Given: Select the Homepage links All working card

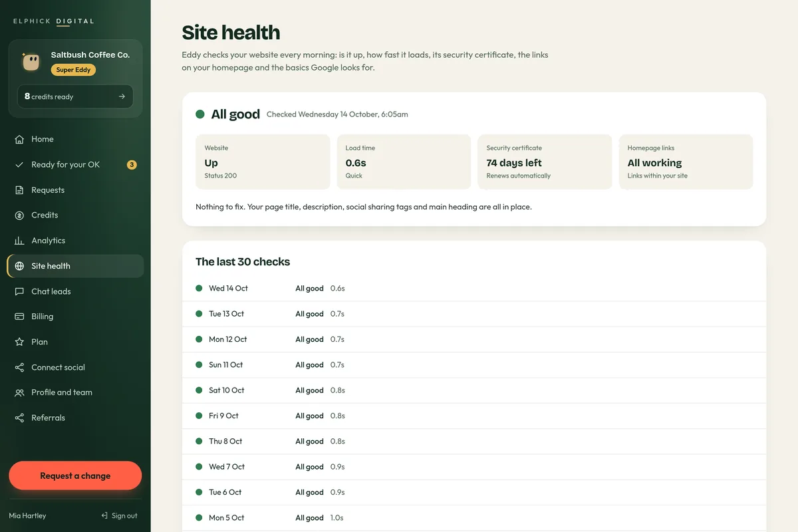Looking at the screenshot, I should [686, 162].
